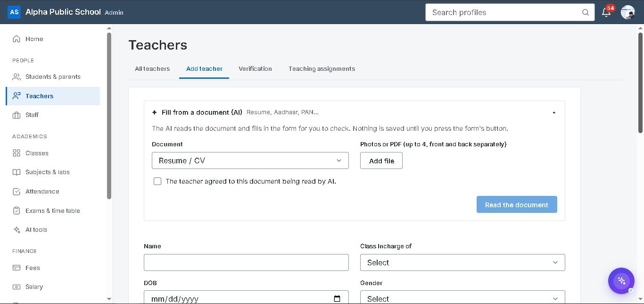Open the Class Incharge of dropdown
Screen dimensions: 644x304
pyautogui.click(x=462, y=262)
